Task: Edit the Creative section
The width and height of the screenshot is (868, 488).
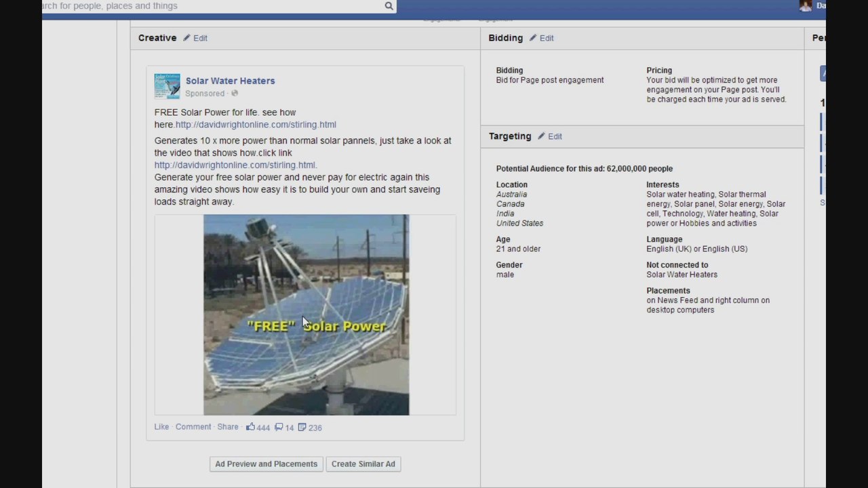Action: (x=200, y=38)
